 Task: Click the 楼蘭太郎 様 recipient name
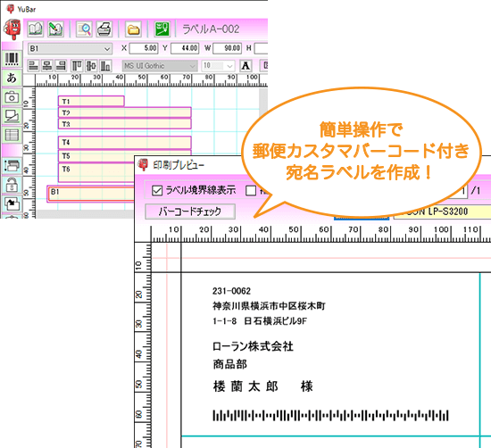(x=263, y=386)
